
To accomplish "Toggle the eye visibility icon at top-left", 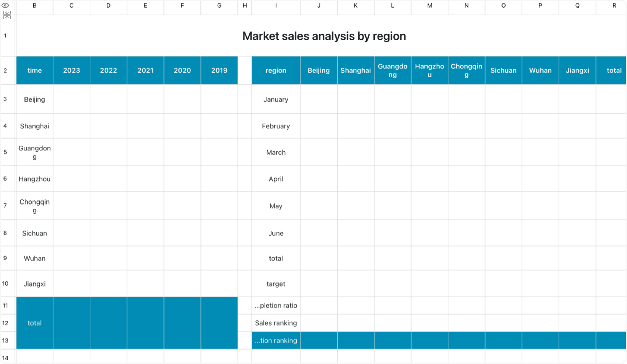I will (x=5, y=5).
